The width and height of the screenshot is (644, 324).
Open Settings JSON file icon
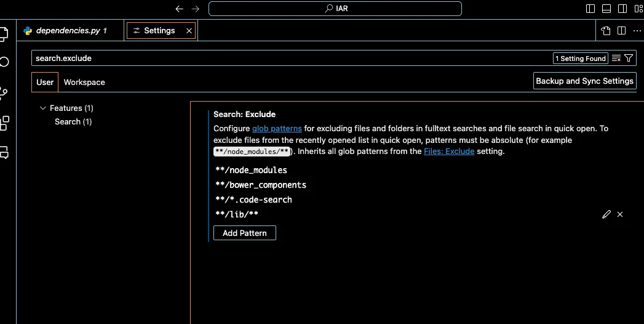tap(606, 31)
